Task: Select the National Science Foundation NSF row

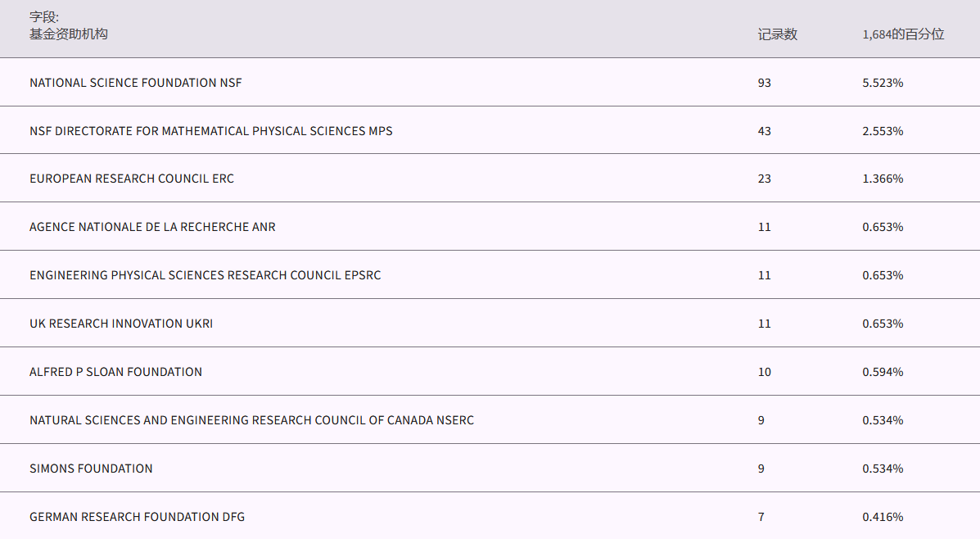Action: [x=136, y=83]
